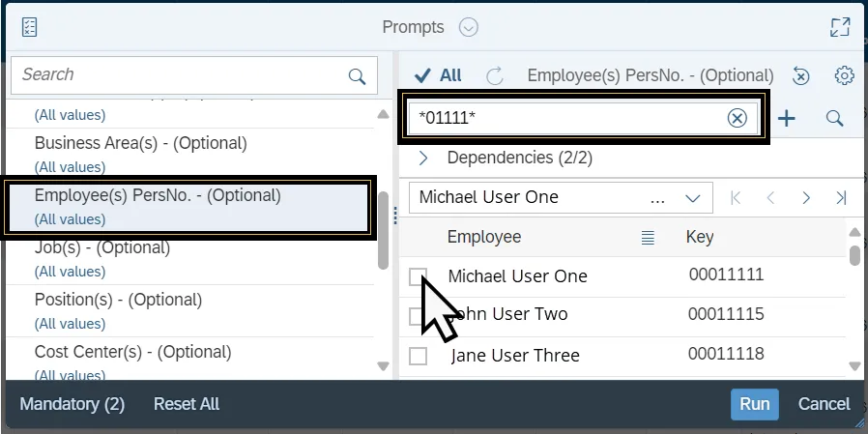The height and width of the screenshot is (434, 868).
Task: Check the John User Two checkbox
Action: click(x=418, y=315)
